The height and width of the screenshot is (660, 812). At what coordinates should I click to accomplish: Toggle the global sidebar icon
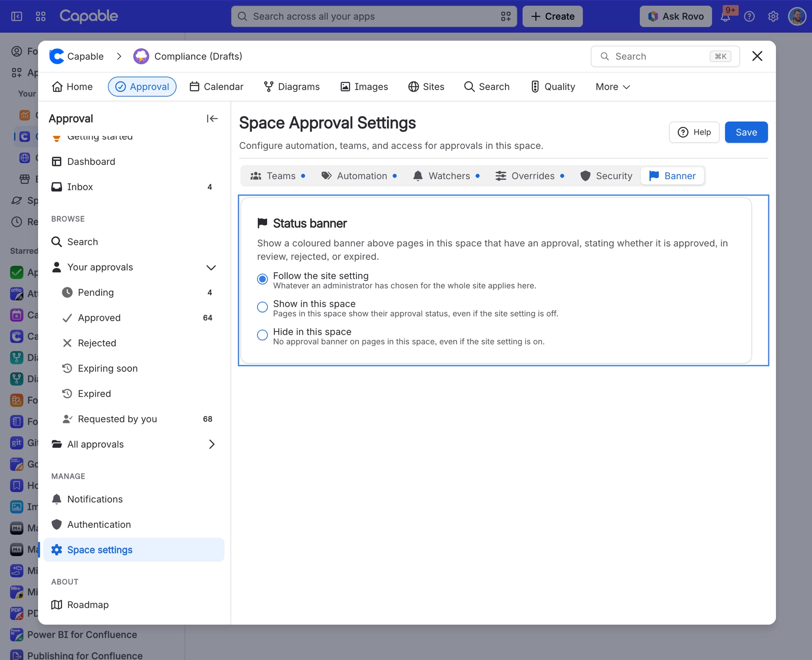coord(17,16)
